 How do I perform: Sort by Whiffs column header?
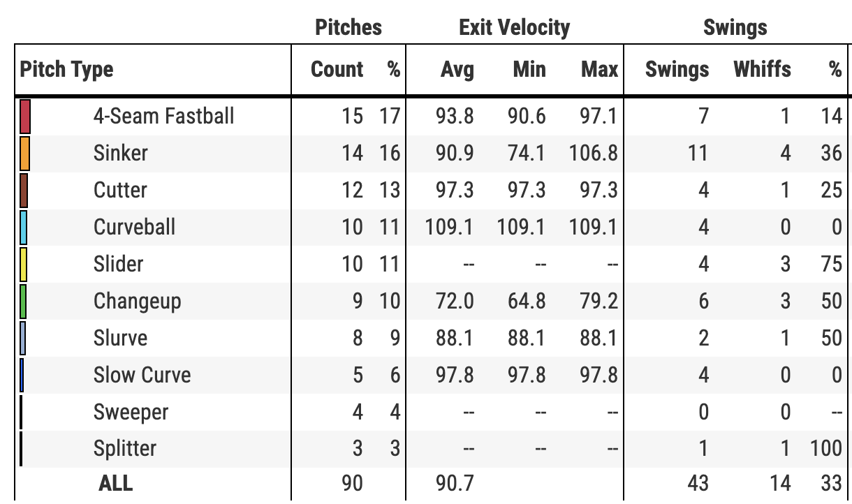762,70
